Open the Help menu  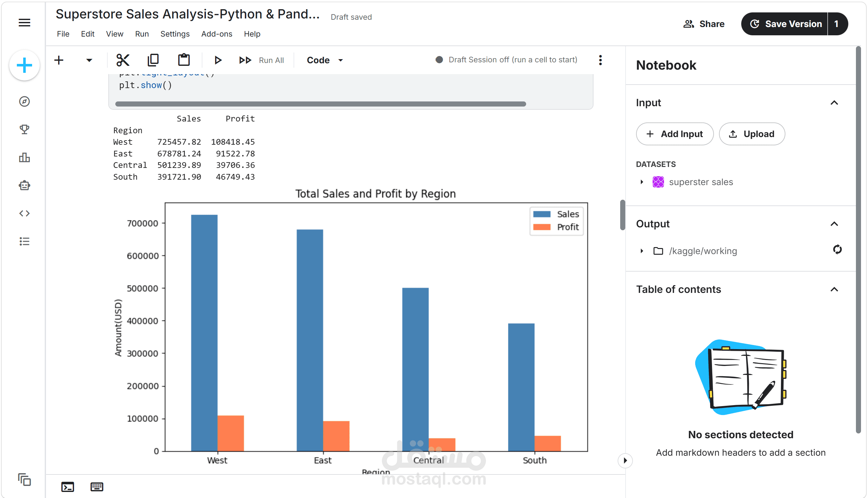click(252, 34)
